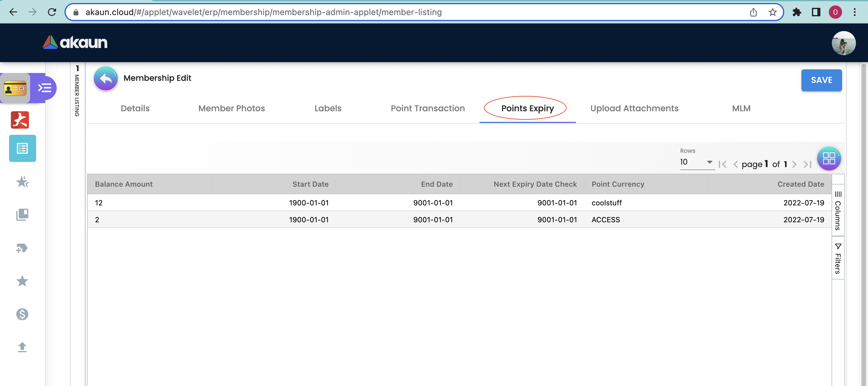Select the member listing sidebar icon
868x386 pixels.
pyautogui.click(x=23, y=148)
